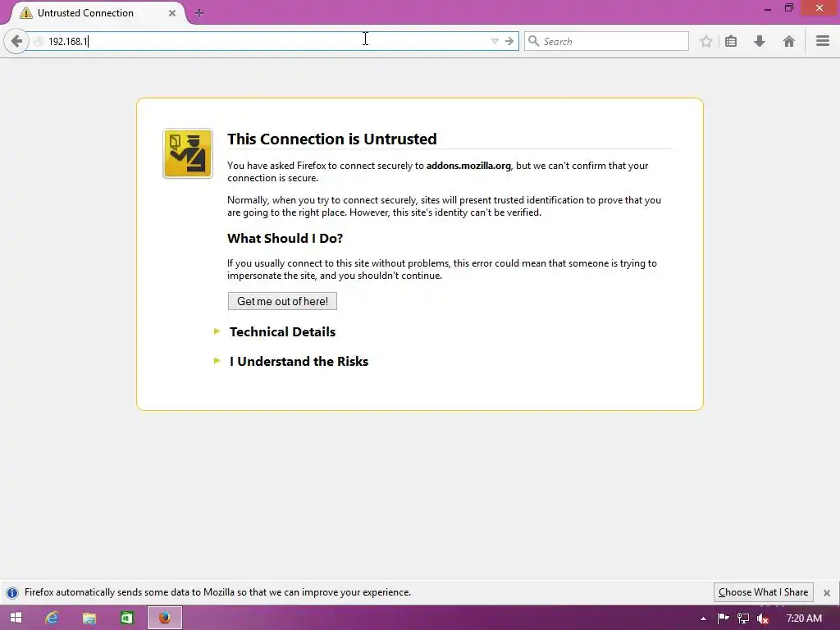Dismiss the data sharing notification bar
Viewport: 840px width, 630px height.
click(x=827, y=592)
